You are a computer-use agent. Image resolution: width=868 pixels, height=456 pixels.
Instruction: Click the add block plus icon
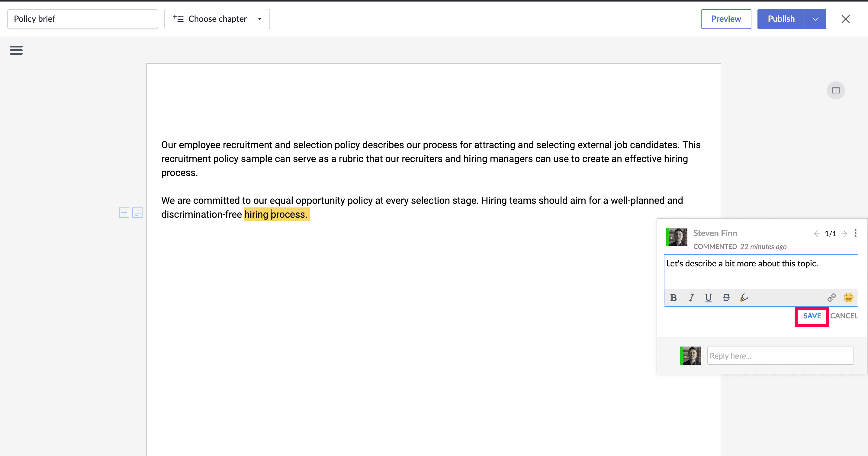124,213
